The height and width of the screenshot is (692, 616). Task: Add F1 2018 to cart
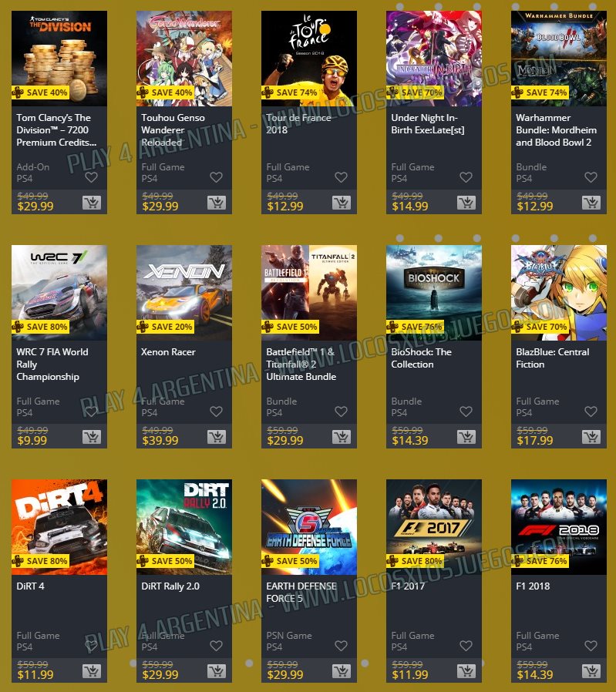(x=591, y=671)
